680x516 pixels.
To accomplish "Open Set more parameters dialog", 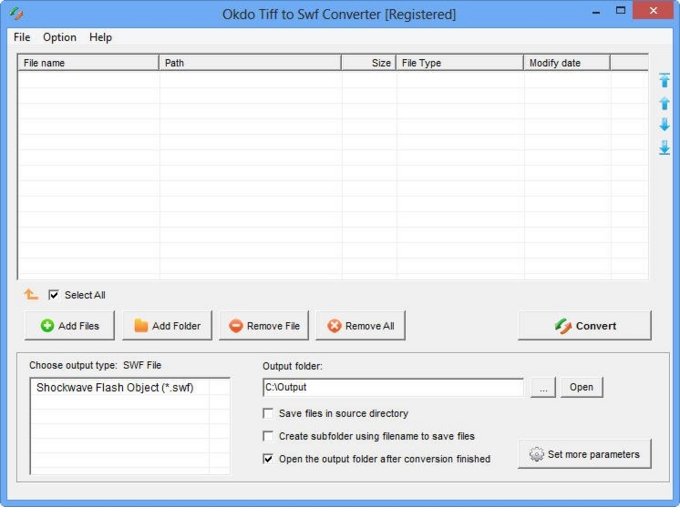I will coord(585,454).
